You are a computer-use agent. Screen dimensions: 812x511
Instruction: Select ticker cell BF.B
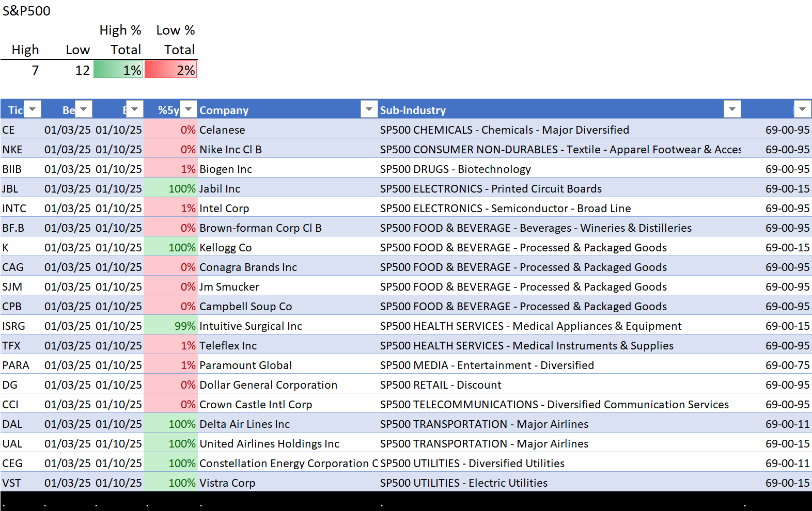[21, 228]
